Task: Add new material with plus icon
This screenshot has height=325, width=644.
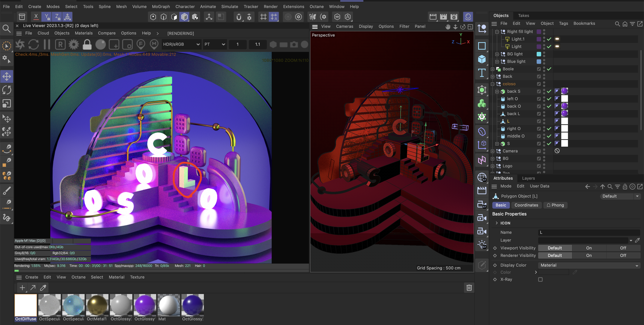Action: click(x=22, y=288)
